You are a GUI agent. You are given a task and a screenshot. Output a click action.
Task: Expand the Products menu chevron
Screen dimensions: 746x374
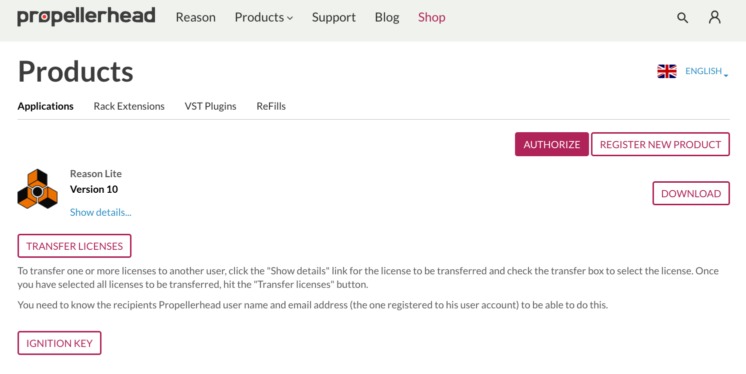290,18
